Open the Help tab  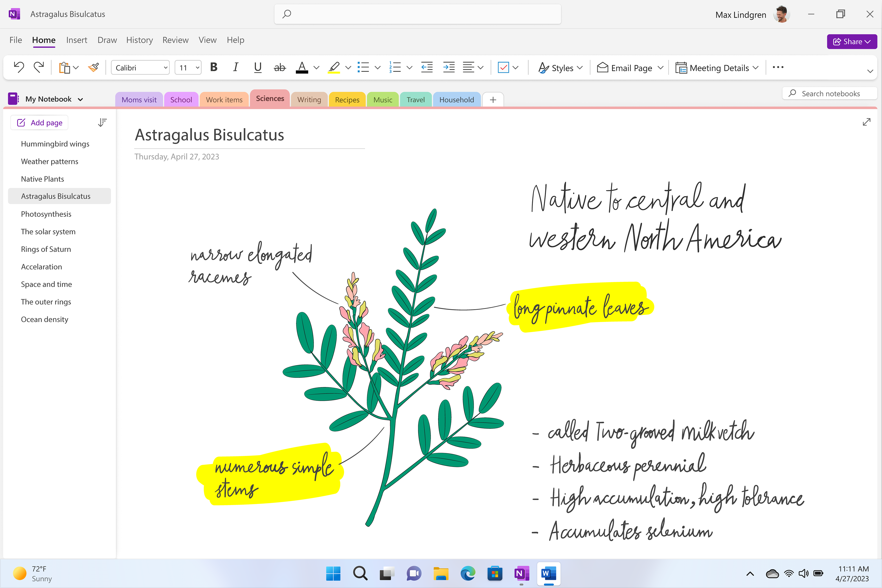235,40
